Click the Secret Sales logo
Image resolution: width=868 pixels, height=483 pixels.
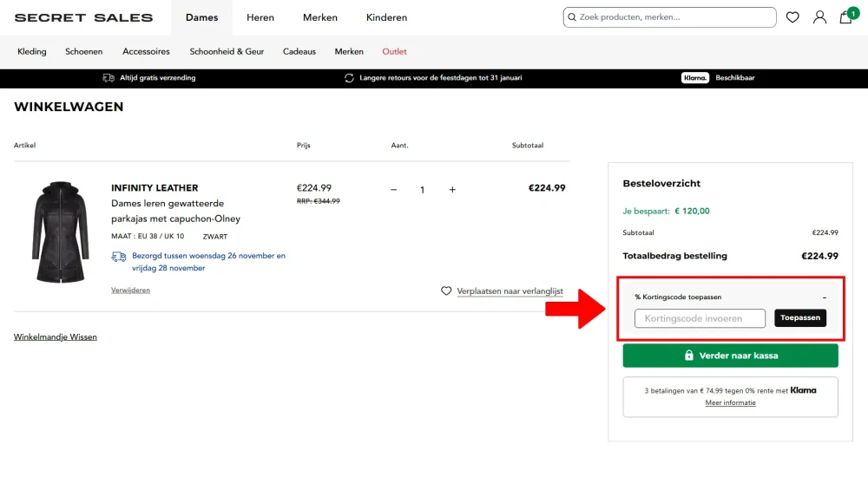[83, 17]
